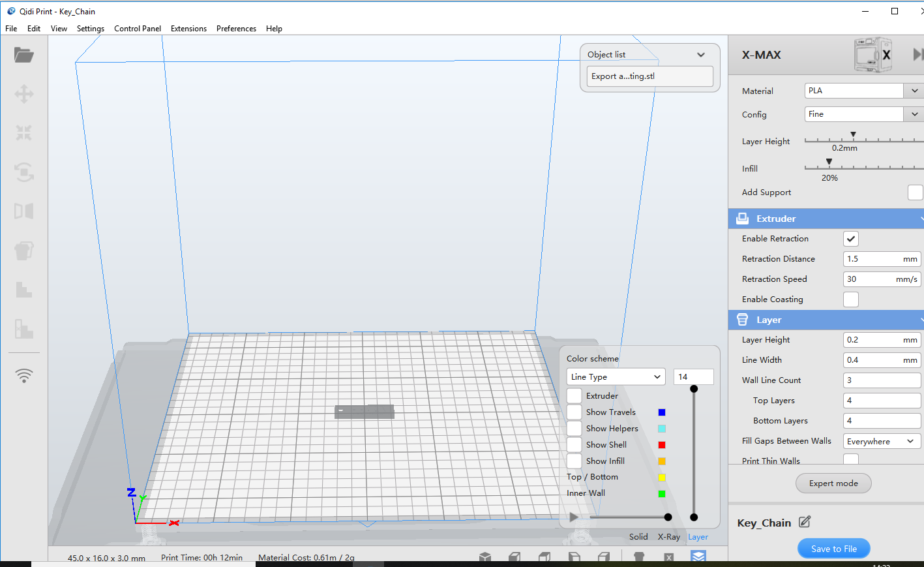
Task: Select the Scale tool
Action: tap(24, 132)
